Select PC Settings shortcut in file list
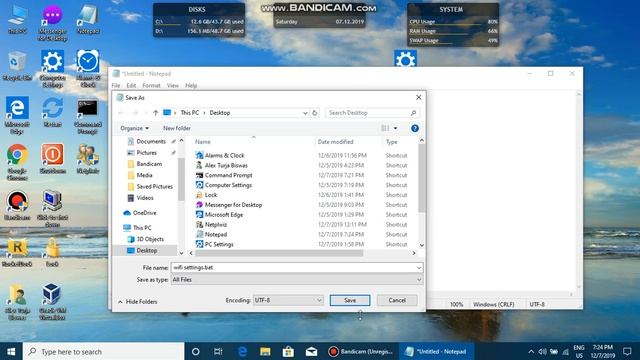The height and width of the screenshot is (360, 640). [x=219, y=244]
